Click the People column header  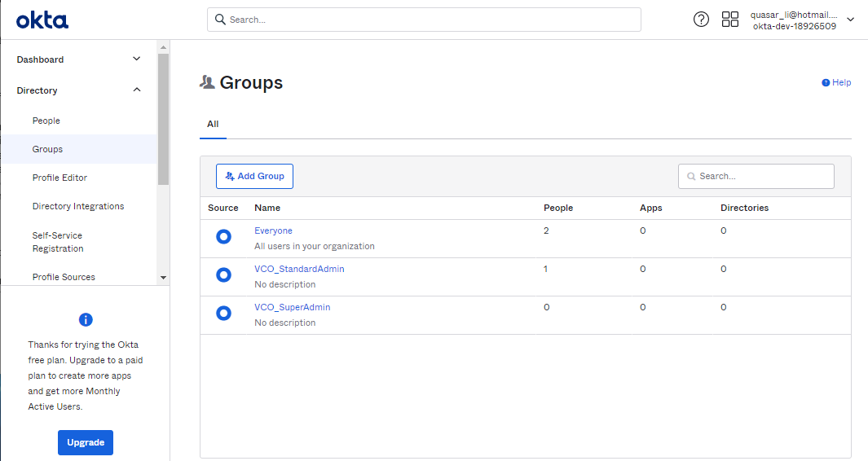tap(558, 208)
